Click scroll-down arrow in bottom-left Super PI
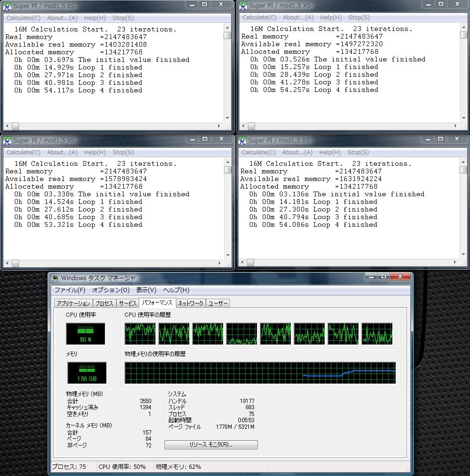470x476 pixels. pos(227,255)
